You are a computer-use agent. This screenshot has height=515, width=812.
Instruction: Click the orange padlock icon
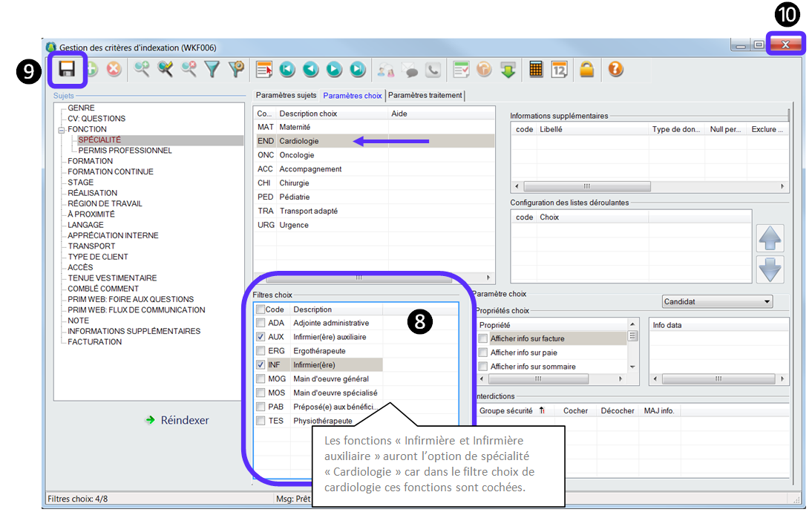(x=587, y=70)
